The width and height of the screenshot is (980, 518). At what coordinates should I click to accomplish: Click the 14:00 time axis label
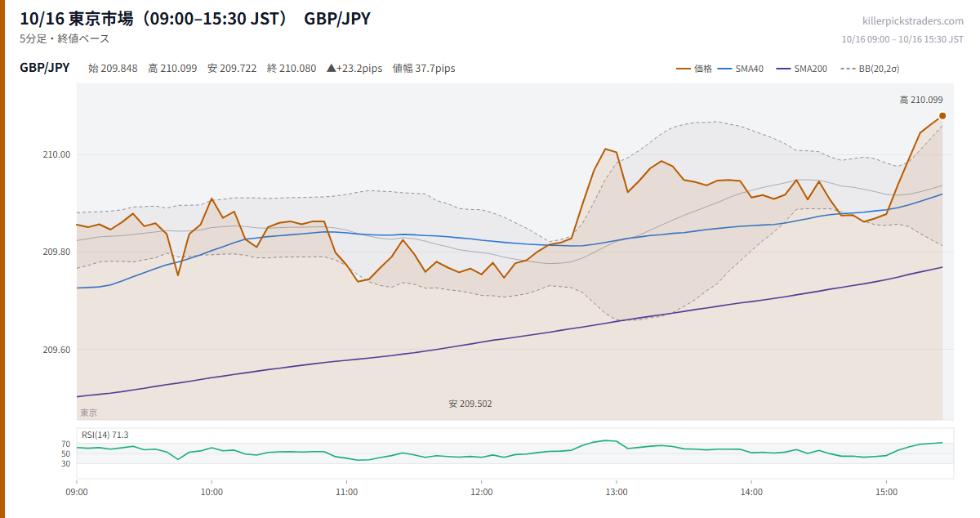click(x=751, y=492)
